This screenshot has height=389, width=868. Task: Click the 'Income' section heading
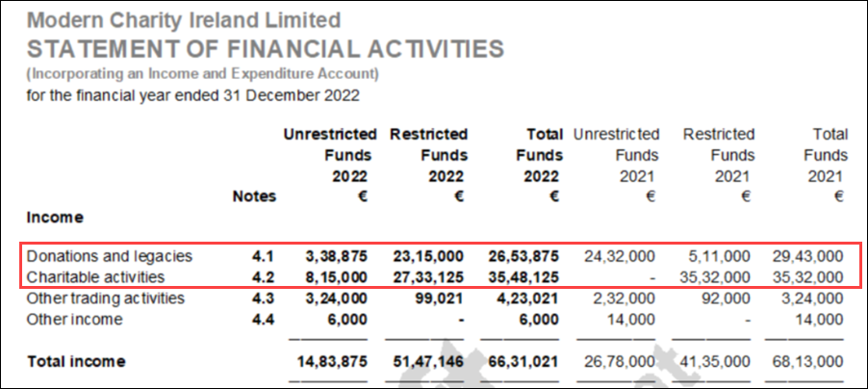click(x=55, y=218)
